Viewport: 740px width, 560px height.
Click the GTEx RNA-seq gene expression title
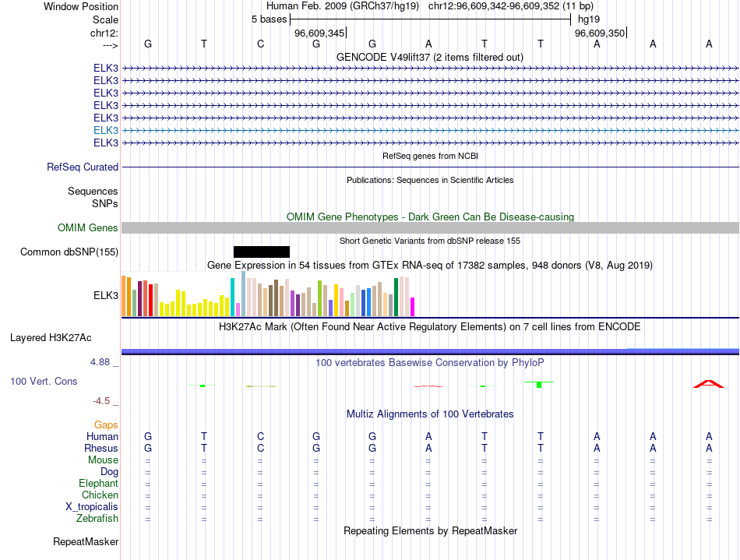[430, 265]
